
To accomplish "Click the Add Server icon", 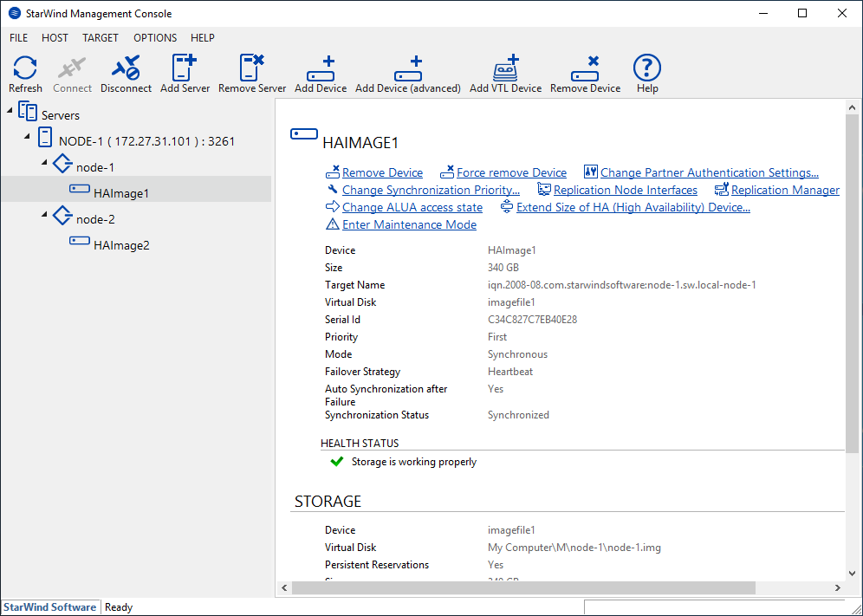I will [x=185, y=68].
